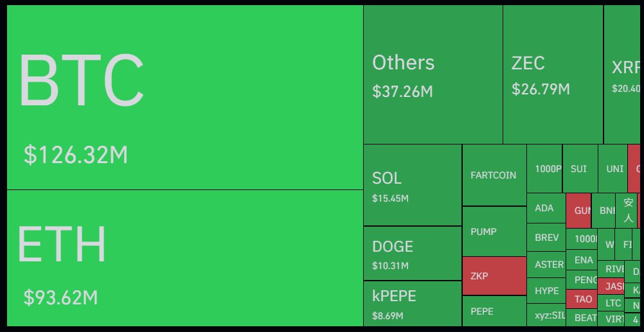Open the PEPE tile
Viewport: 644px width, 332px height.
pyautogui.click(x=494, y=311)
